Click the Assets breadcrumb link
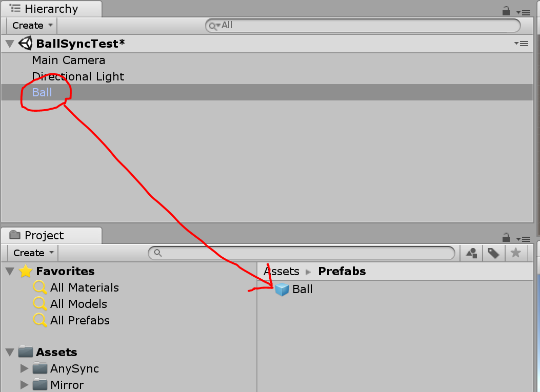540x392 pixels. (281, 271)
